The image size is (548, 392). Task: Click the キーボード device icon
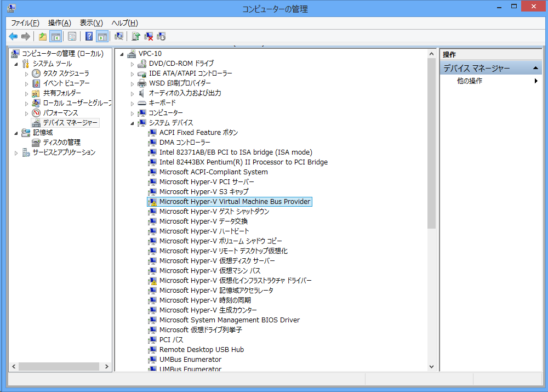coord(142,103)
